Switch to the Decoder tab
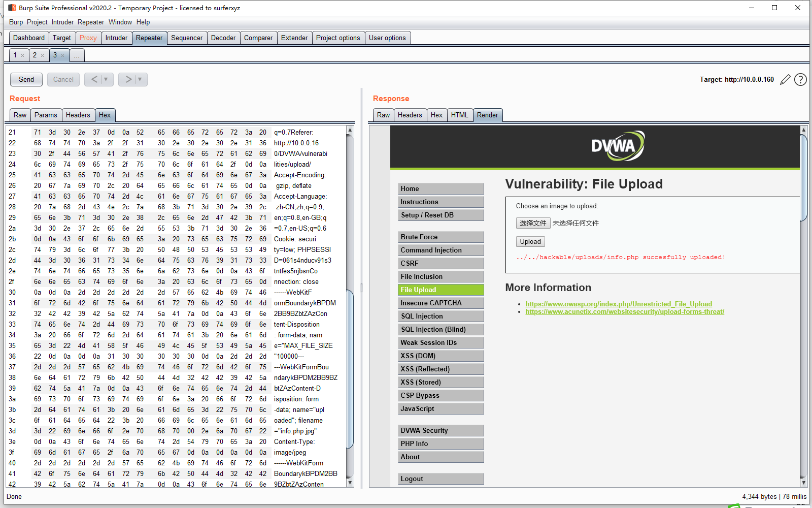The height and width of the screenshot is (508, 812). (223, 38)
